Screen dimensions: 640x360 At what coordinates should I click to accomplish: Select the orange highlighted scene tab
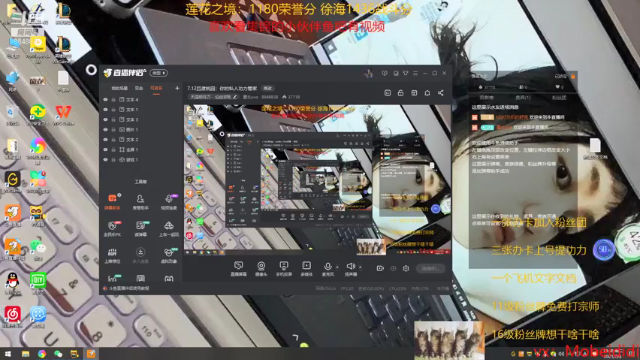[x=156, y=89]
